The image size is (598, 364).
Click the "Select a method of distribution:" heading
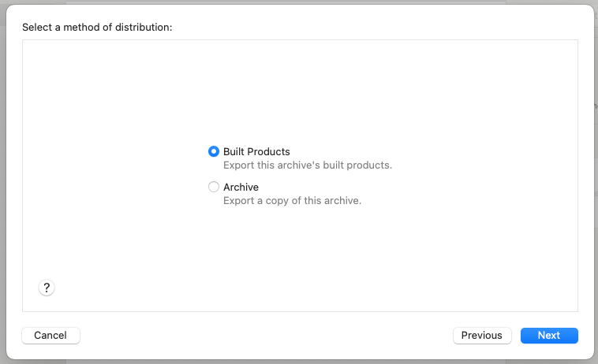[97, 27]
